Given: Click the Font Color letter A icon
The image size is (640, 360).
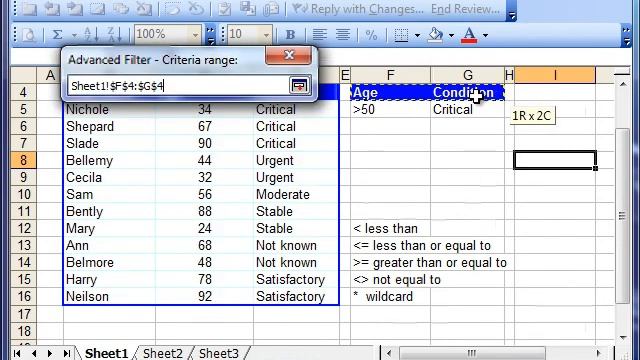Looking at the screenshot, I should pos(469,35).
